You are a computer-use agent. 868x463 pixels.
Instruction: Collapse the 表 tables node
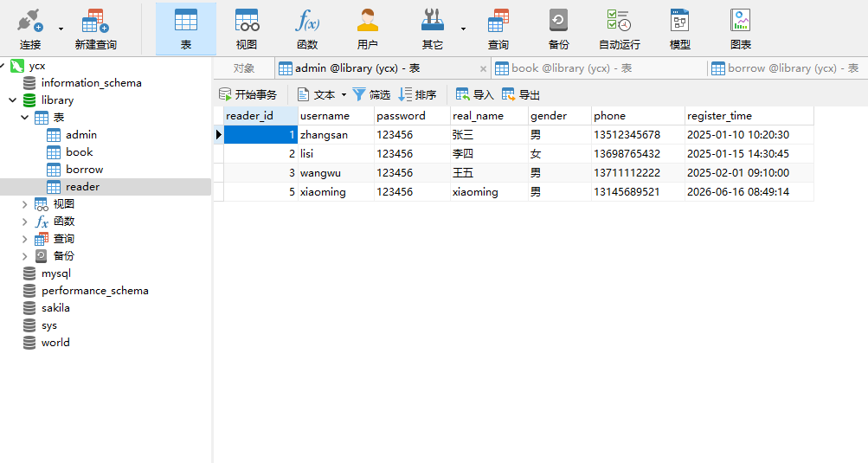(x=24, y=118)
